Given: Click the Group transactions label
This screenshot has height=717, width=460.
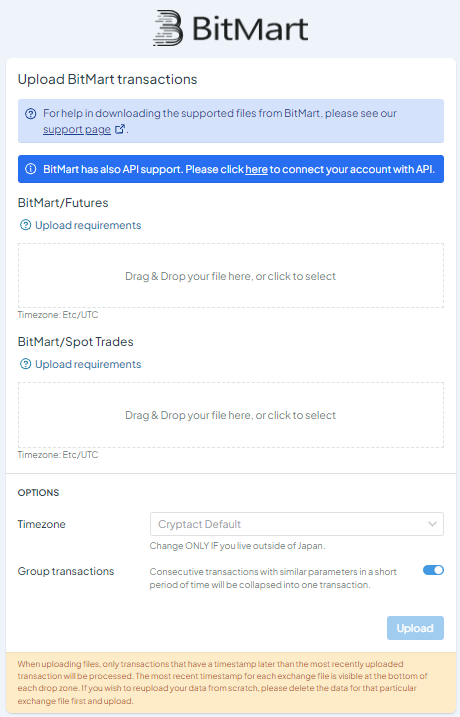Looking at the screenshot, I should click(x=66, y=571).
